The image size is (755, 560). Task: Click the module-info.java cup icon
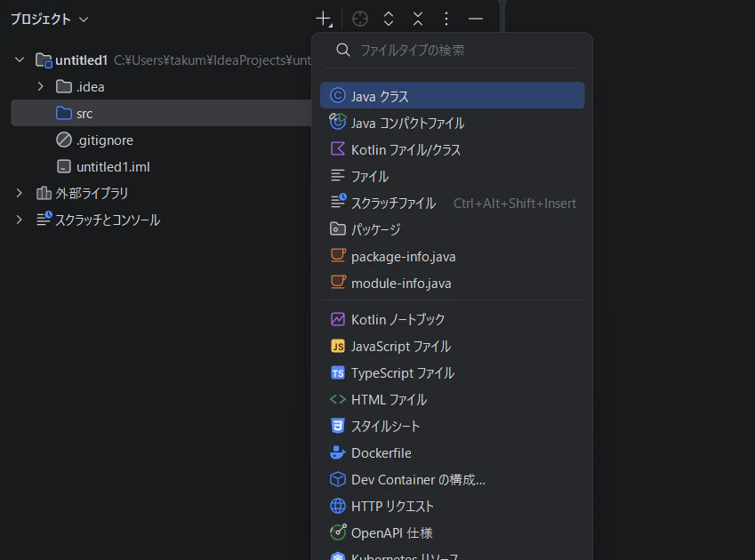click(338, 282)
